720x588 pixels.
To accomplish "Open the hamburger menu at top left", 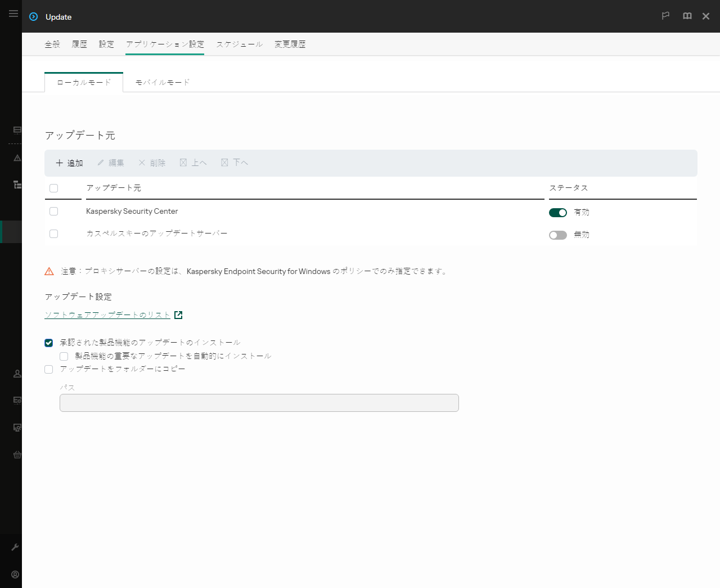I will click(13, 14).
